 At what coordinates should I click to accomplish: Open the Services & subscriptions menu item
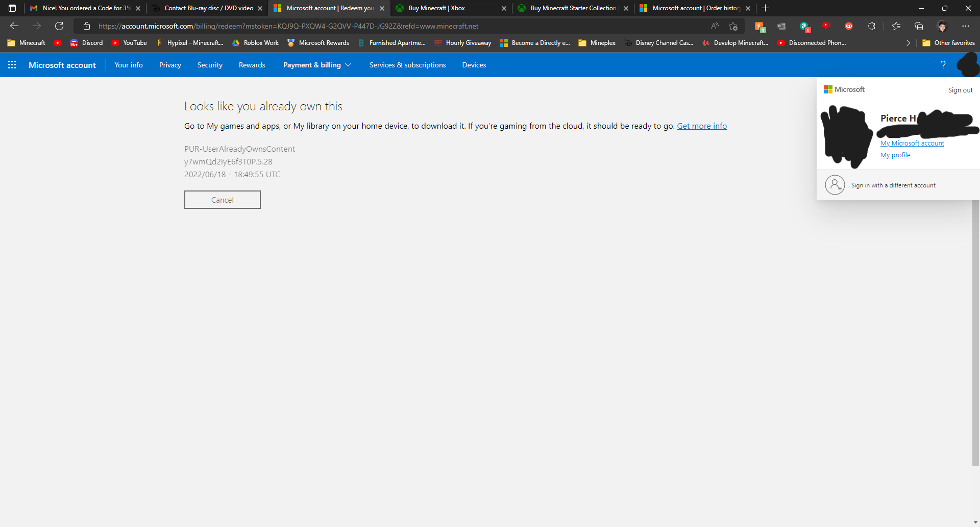(x=407, y=65)
